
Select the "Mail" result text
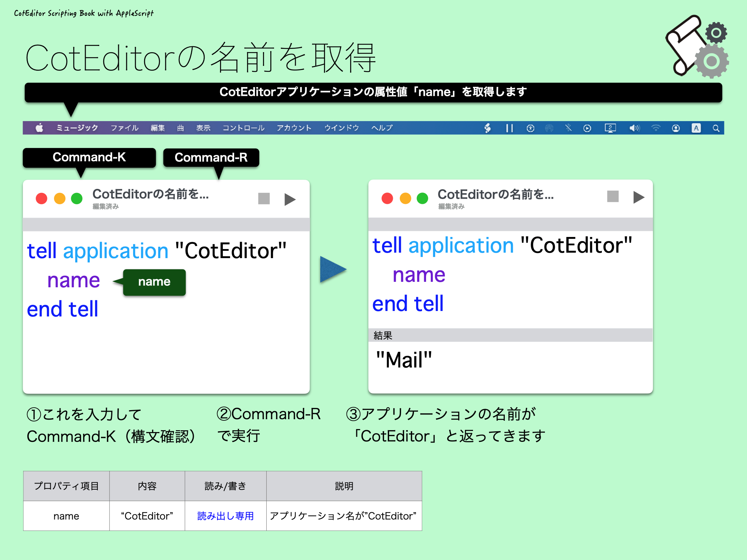point(403,360)
